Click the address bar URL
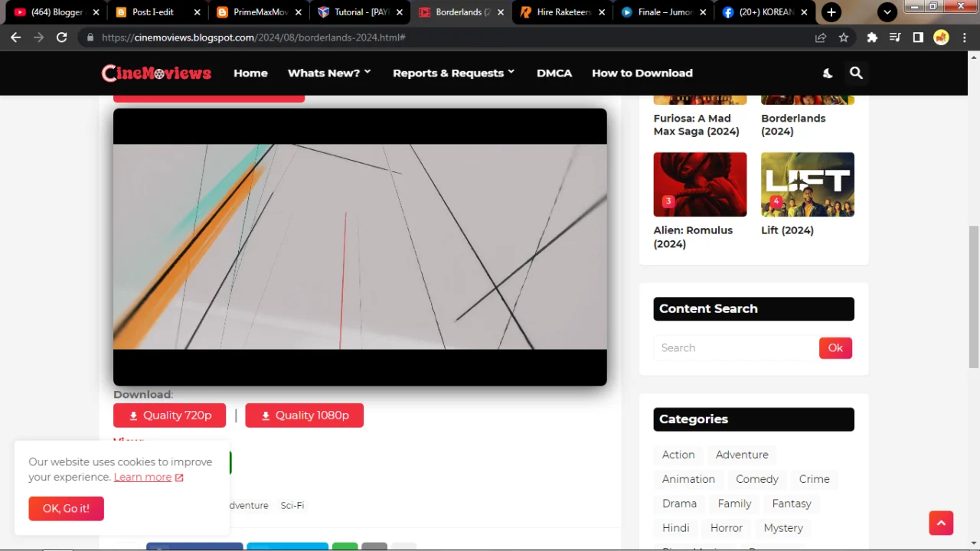 coord(253,37)
